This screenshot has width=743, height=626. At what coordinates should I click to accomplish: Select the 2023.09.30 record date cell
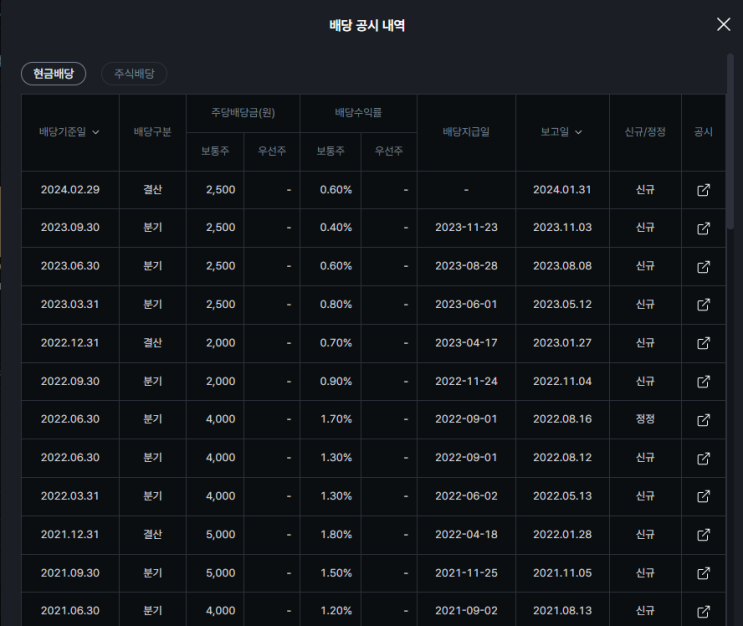70,227
